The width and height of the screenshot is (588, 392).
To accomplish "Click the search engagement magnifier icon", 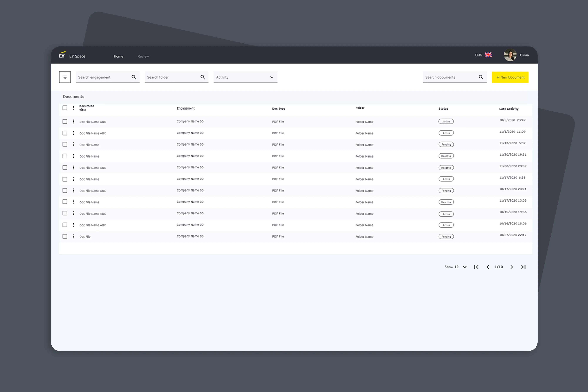I will (134, 77).
